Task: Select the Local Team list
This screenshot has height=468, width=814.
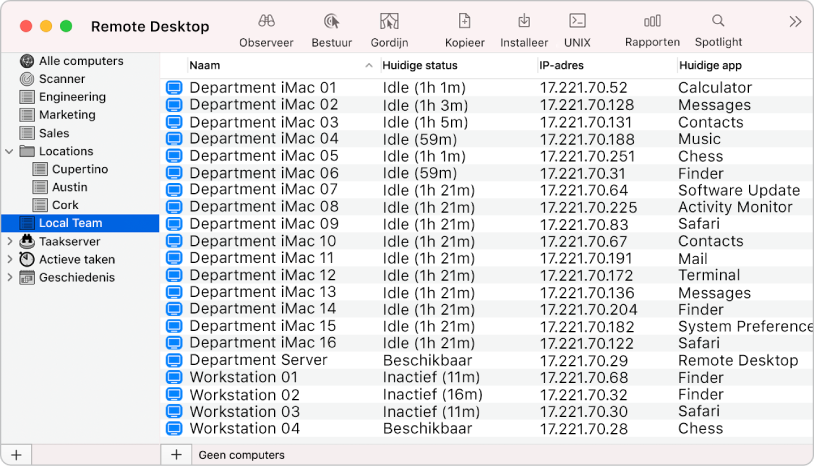Action: 80,223
